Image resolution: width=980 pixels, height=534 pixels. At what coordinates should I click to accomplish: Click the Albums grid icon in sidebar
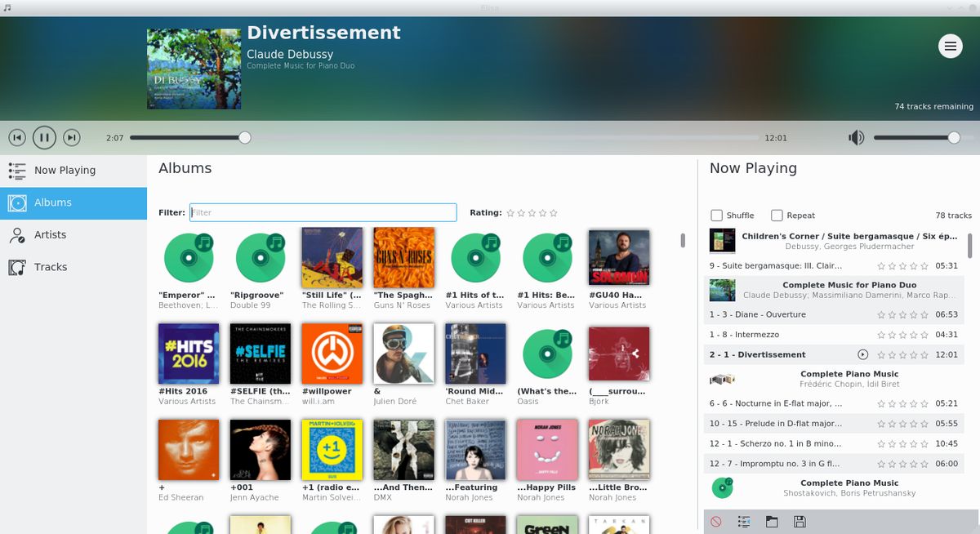point(17,202)
